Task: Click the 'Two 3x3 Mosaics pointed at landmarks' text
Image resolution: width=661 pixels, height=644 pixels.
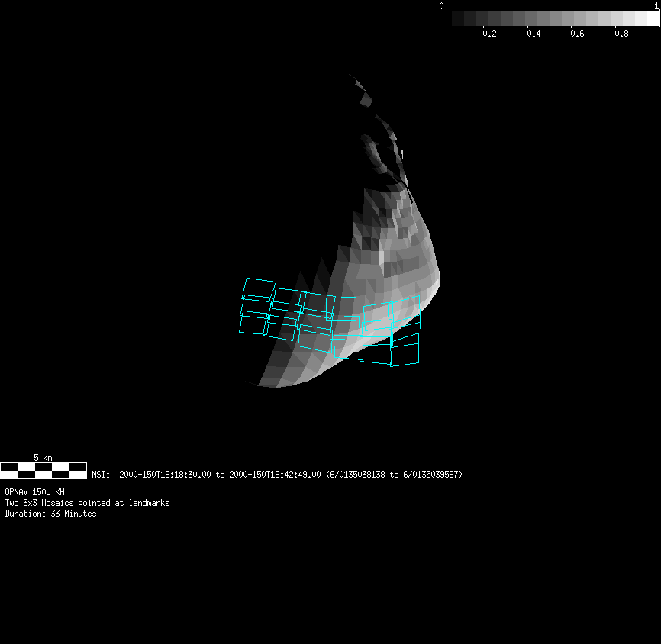Action: (x=87, y=503)
